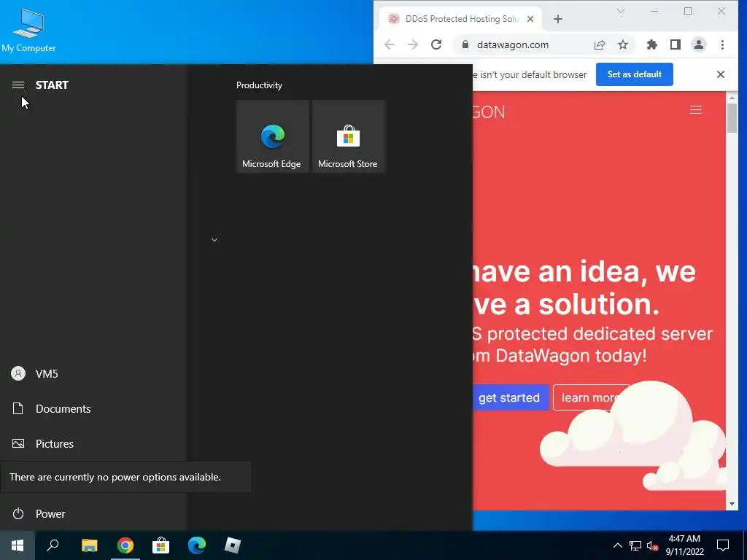Click the network status tray icon
The width and height of the screenshot is (747, 560).
[x=635, y=545]
